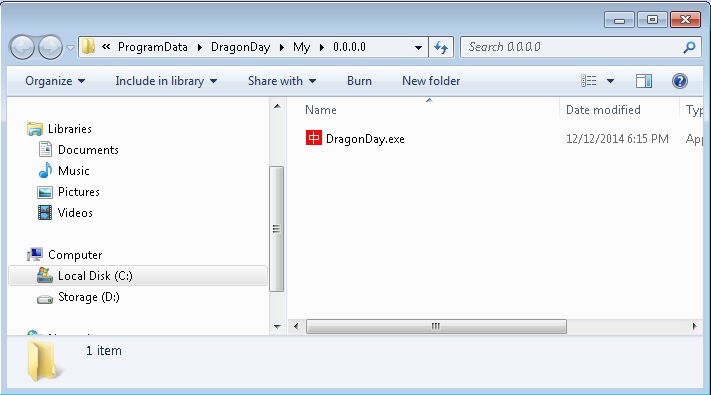Click the Burn toolbar button
The width and height of the screenshot is (711, 395).
point(359,81)
